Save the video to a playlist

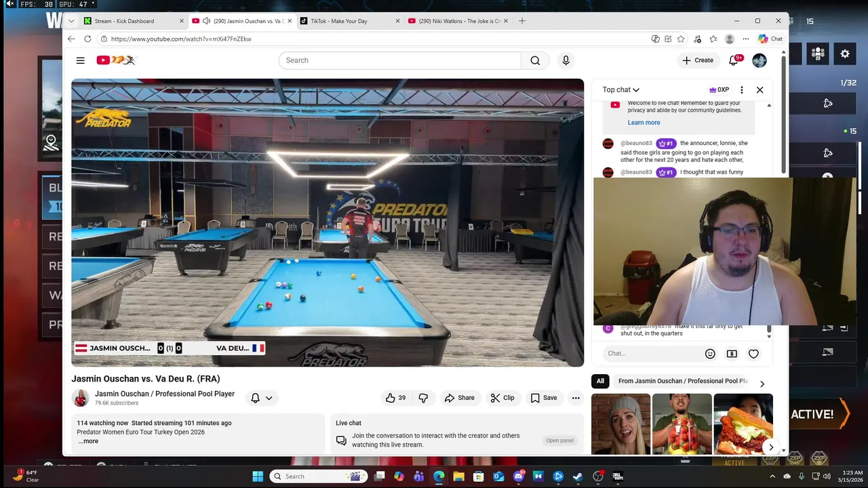tap(543, 398)
